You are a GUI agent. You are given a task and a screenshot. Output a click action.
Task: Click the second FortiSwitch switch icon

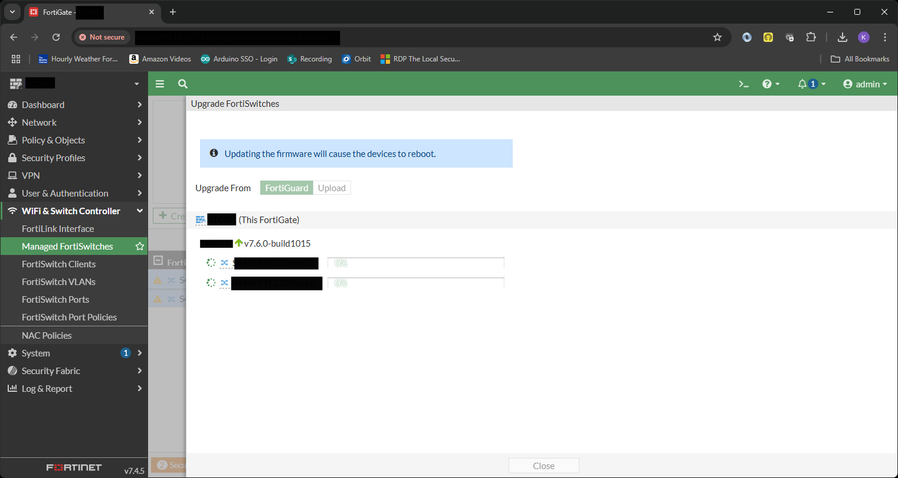click(x=224, y=283)
